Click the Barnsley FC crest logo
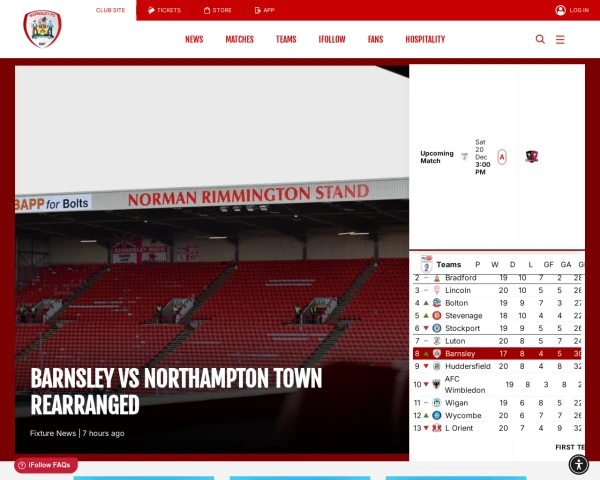600x480 pixels. (x=42, y=30)
